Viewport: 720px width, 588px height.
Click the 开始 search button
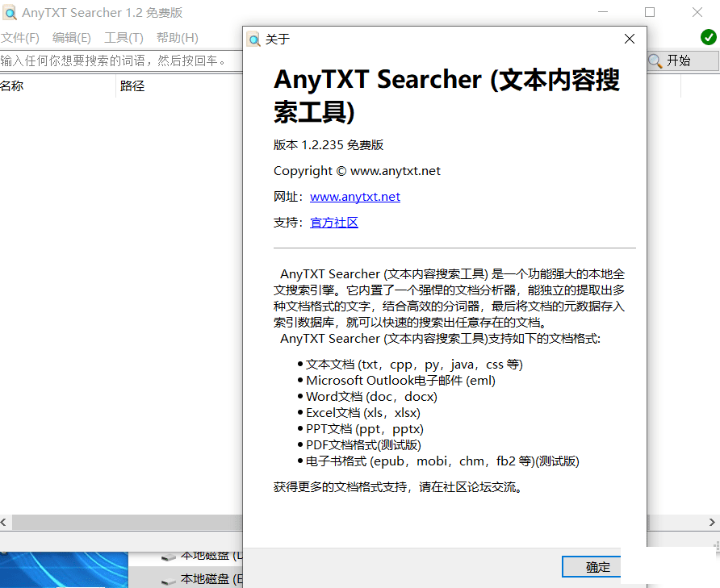click(683, 60)
